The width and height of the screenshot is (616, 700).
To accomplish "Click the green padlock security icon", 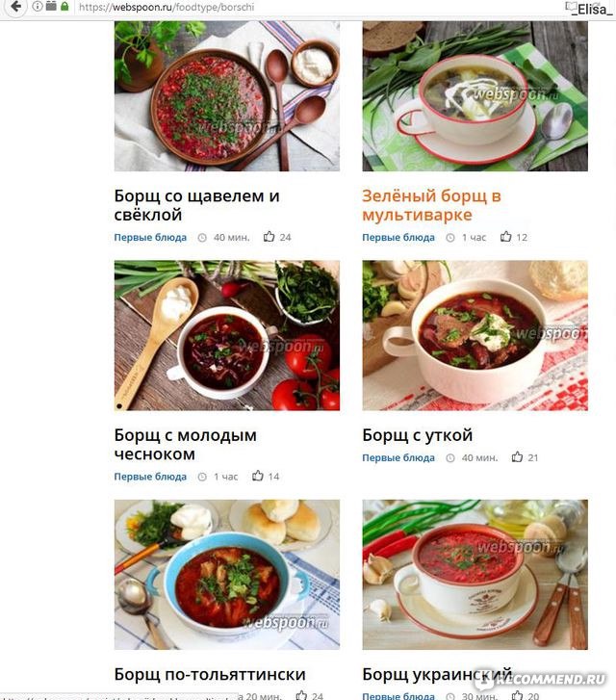I will click(64, 6).
